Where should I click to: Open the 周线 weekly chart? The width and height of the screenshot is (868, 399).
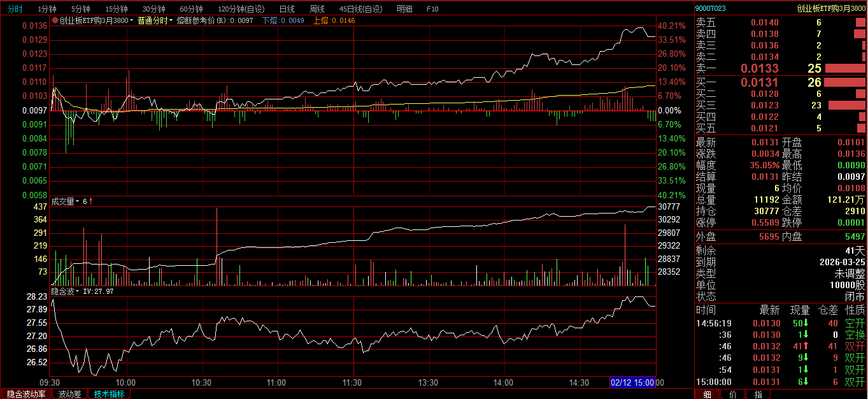(x=317, y=9)
